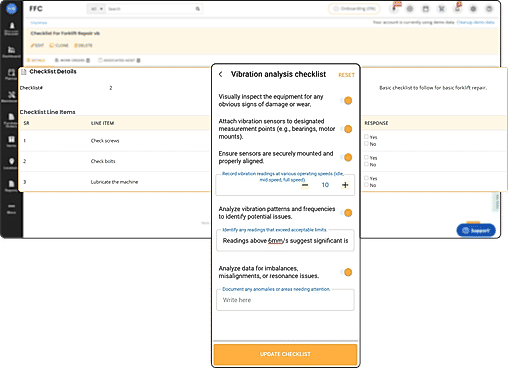Click the Onboarding progress button
The height and width of the screenshot is (368, 508).
[354, 9]
